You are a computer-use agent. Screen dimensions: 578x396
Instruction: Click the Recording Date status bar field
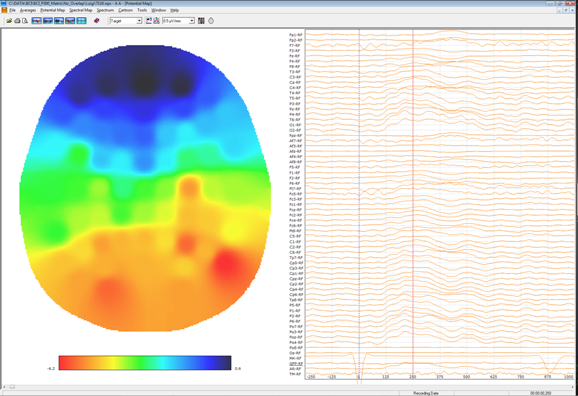coord(426,393)
